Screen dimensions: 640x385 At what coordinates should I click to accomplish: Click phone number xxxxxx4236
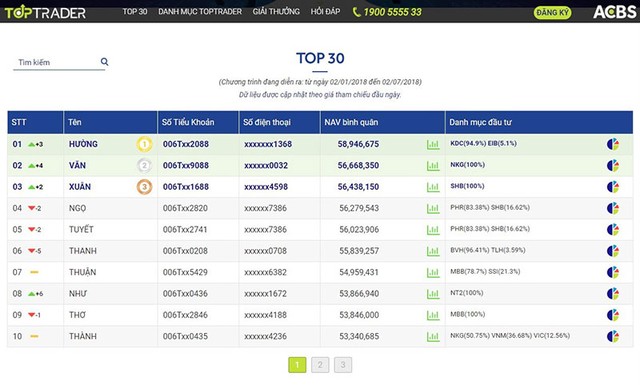(265, 336)
